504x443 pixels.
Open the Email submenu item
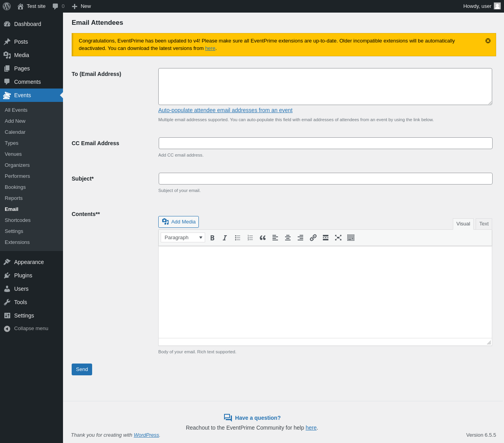click(31, 209)
